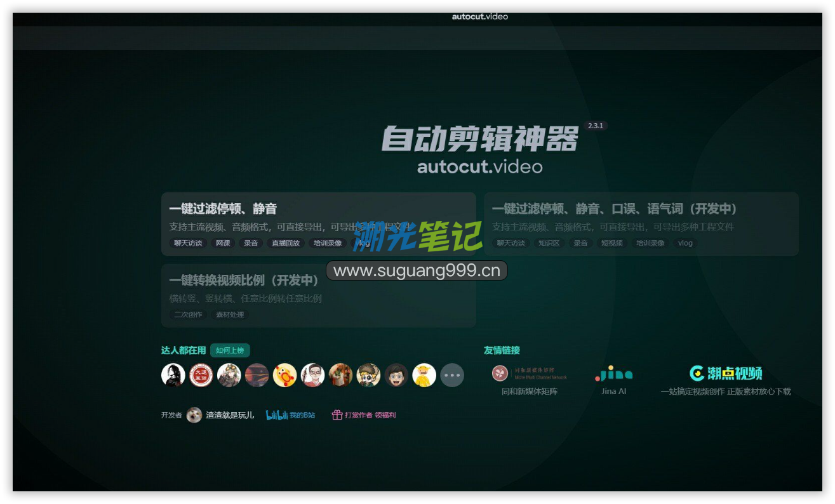Click the 网课 tag in first card
The width and height of the screenshot is (835, 504).
point(223,243)
